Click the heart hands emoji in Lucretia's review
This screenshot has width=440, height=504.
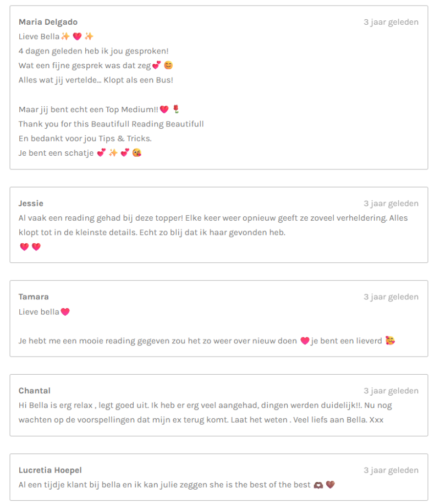pos(318,485)
